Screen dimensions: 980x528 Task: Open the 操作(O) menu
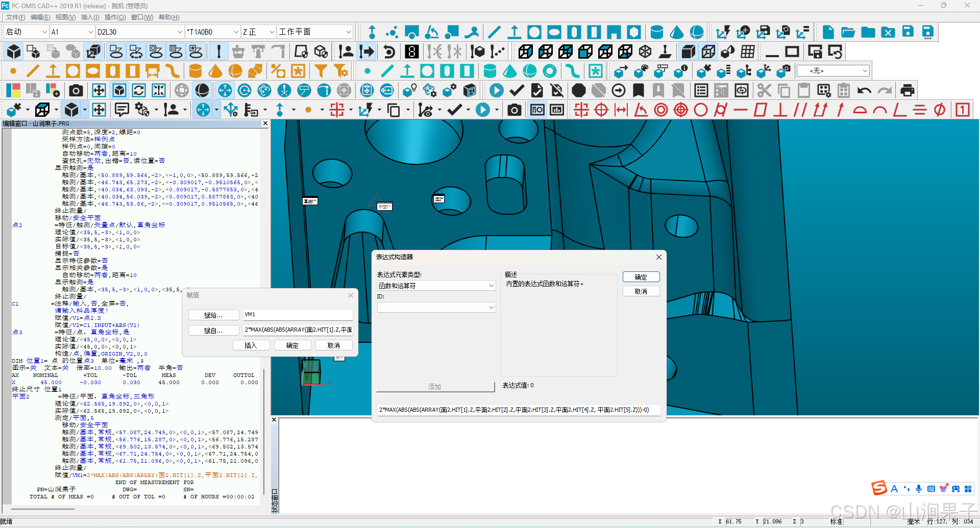pyautogui.click(x=115, y=17)
